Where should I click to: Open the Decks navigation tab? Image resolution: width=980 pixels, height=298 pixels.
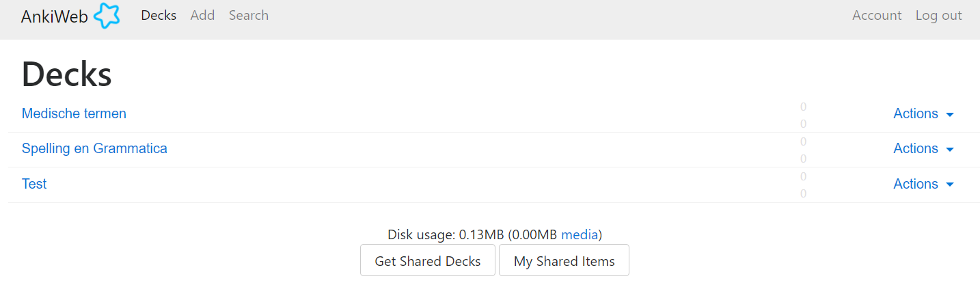(x=159, y=15)
